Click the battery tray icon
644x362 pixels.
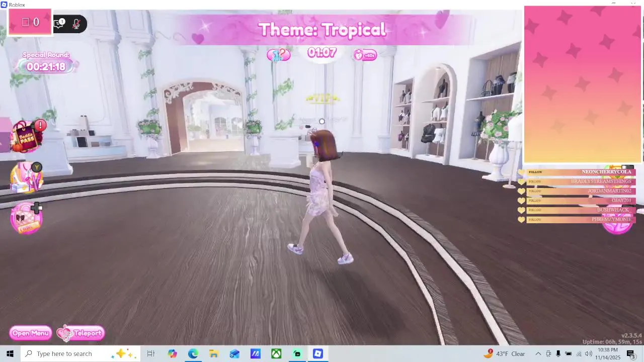(x=569, y=353)
